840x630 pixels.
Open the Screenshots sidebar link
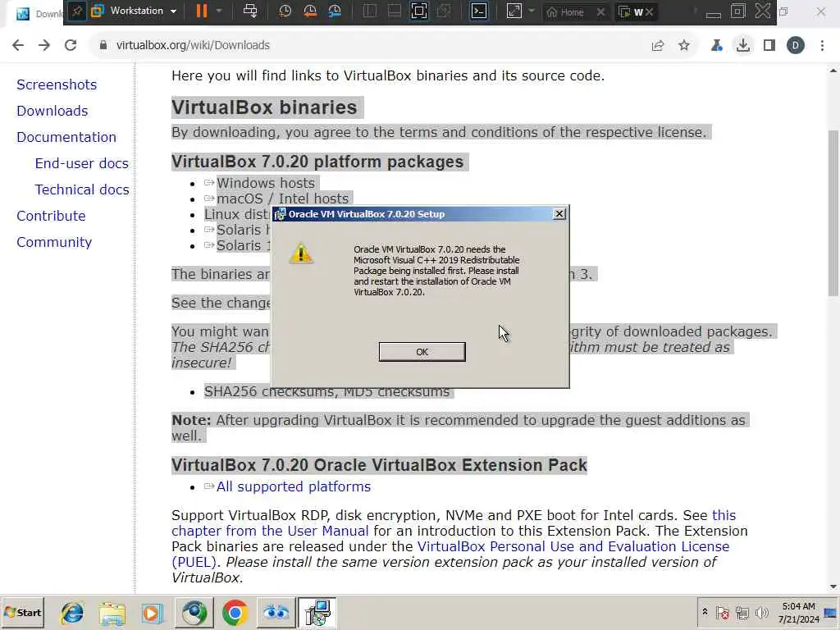[57, 84]
